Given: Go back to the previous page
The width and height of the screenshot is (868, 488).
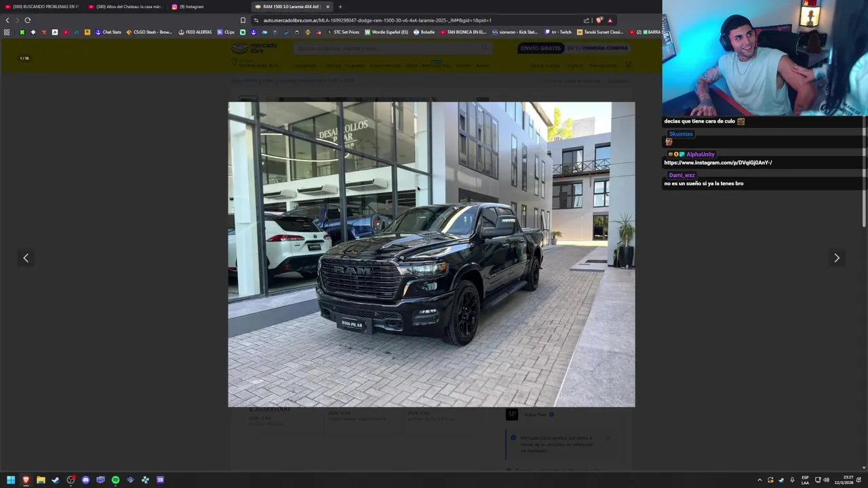Looking at the screenshot, I should pyautogui.click(x=7, y=20).
